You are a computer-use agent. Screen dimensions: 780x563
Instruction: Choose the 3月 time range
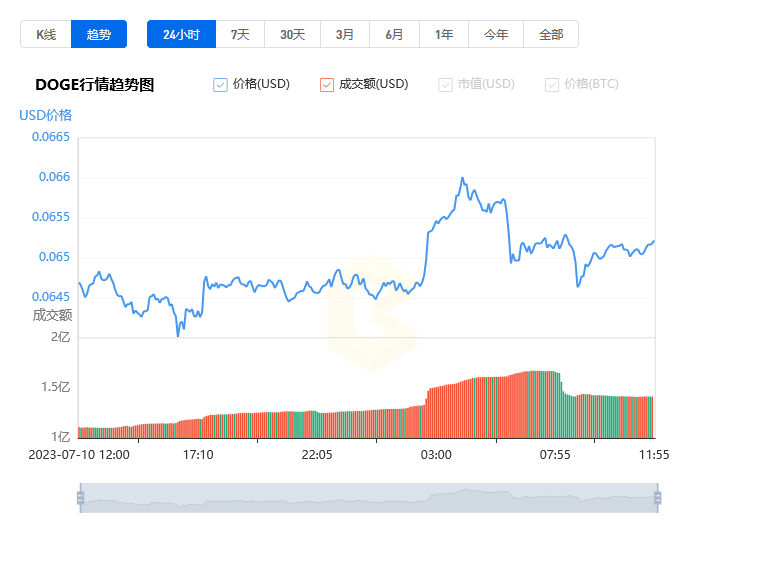coord(344,34)
